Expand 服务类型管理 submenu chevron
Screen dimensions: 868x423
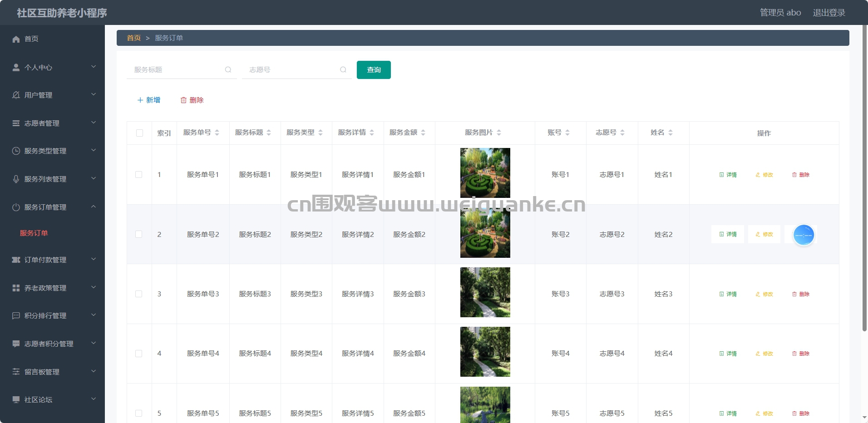click(94, 150)
